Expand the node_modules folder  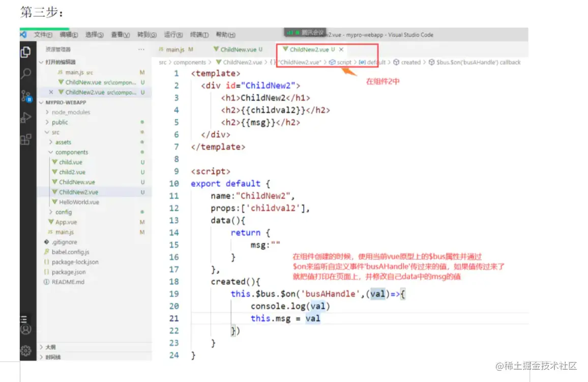coord(71,112)
